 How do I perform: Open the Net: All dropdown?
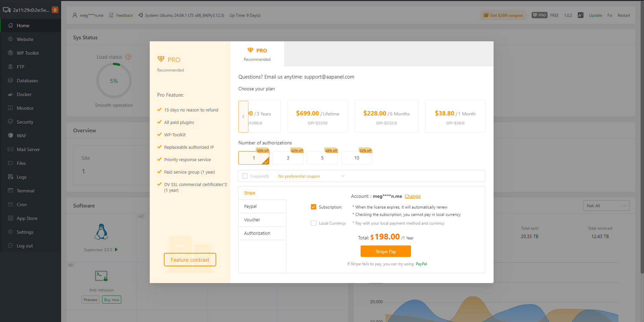click(x=606, y=205)
